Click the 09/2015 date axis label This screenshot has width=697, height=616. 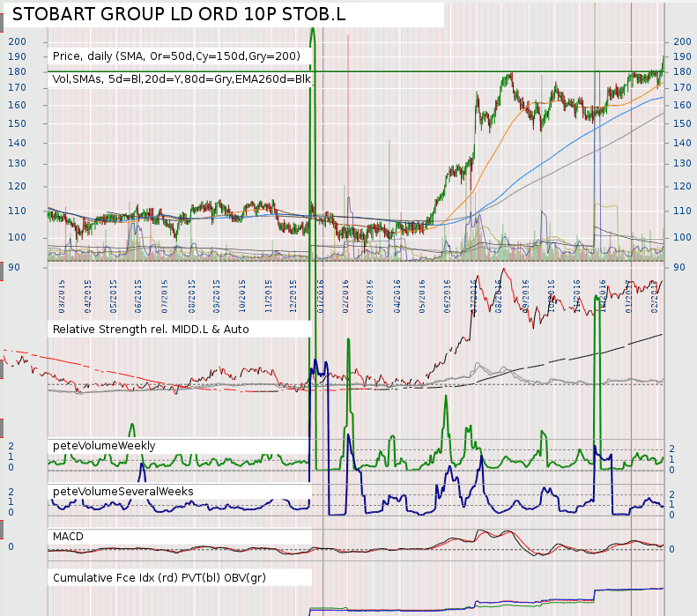click(217, 296)
